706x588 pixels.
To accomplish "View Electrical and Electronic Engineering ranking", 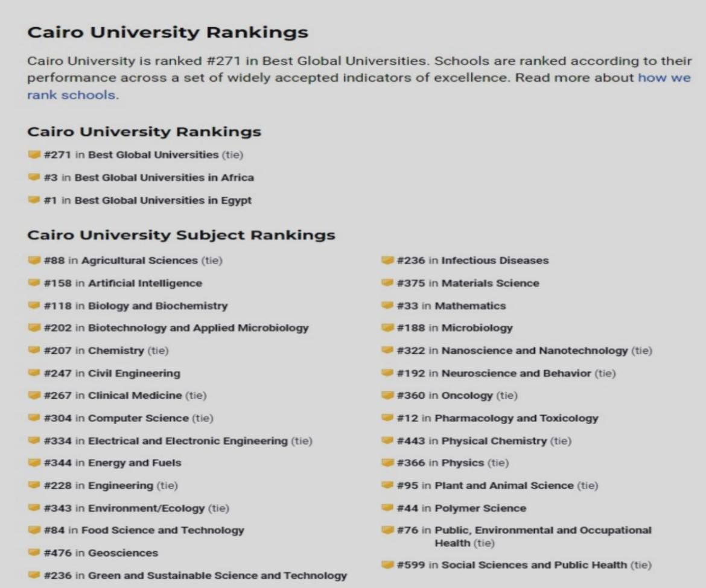I will point(188,441).
